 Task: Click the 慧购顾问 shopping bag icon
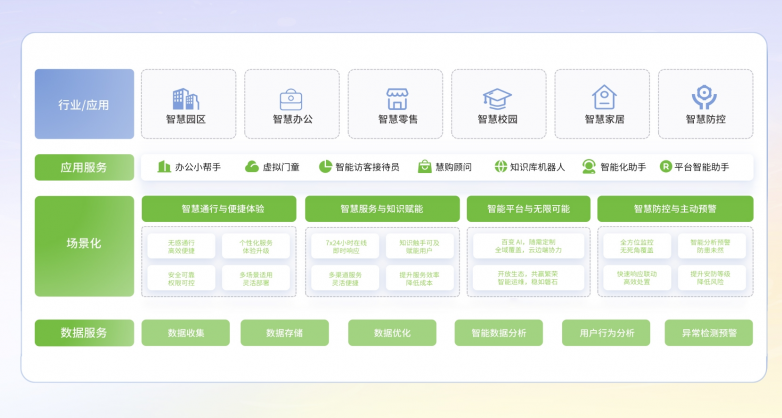tap(424, 167)
